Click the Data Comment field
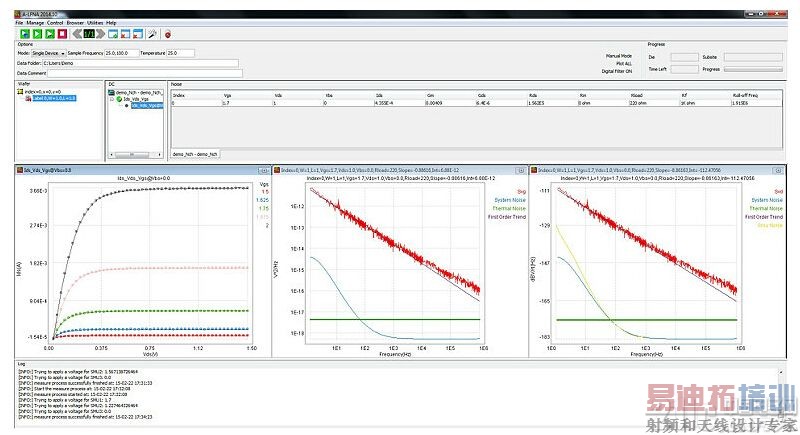This screenshot has height=435, width=800. pyautogui.click(x=144, y=73)
